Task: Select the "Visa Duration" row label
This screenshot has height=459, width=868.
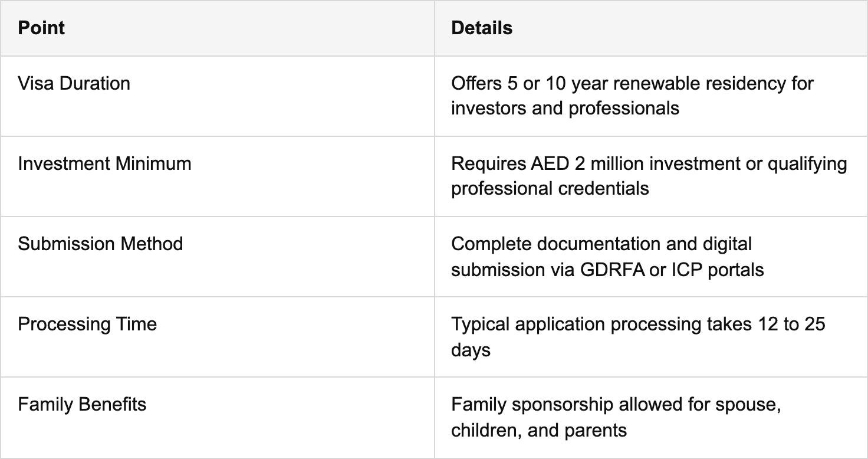Action: [74, 83]
